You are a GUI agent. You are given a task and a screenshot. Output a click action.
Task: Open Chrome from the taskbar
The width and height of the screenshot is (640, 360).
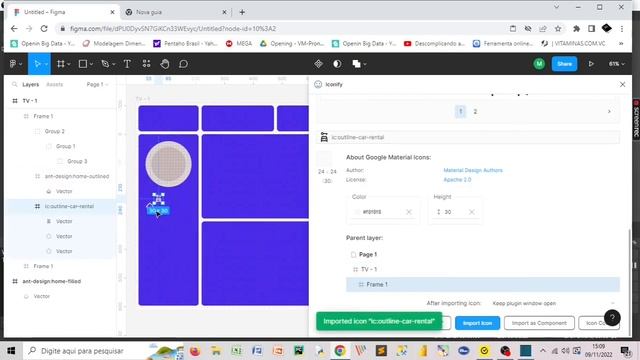click(x=340, y=351)
